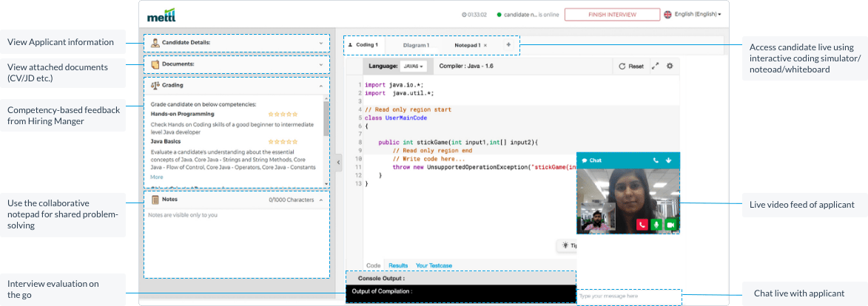868x306 pixels.
Task: Click 'Grade candidate on below competencies:' text
Action: pos(202,104)
